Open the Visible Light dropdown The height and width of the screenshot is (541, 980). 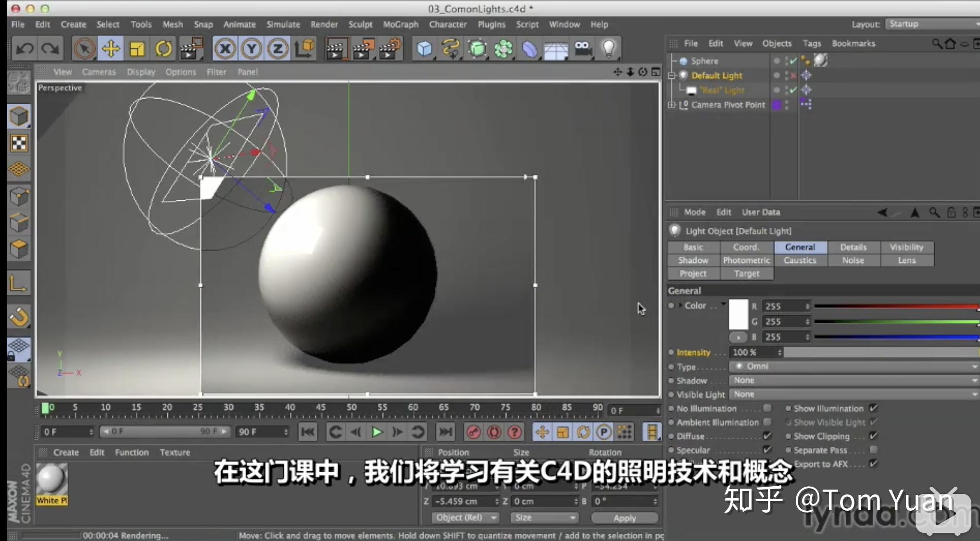point(854,394)
